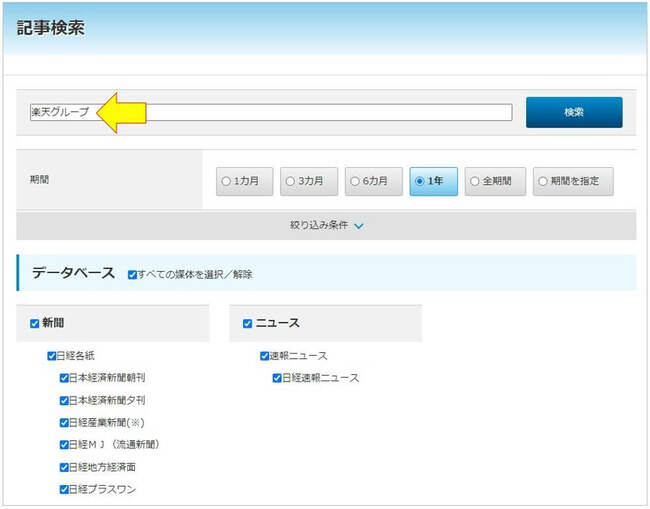Image resolution: width=650 pixels, height=509 pixels.
Task: Toggle 日経速報ニュース checkbox
Action: click(x=277, y=378)
